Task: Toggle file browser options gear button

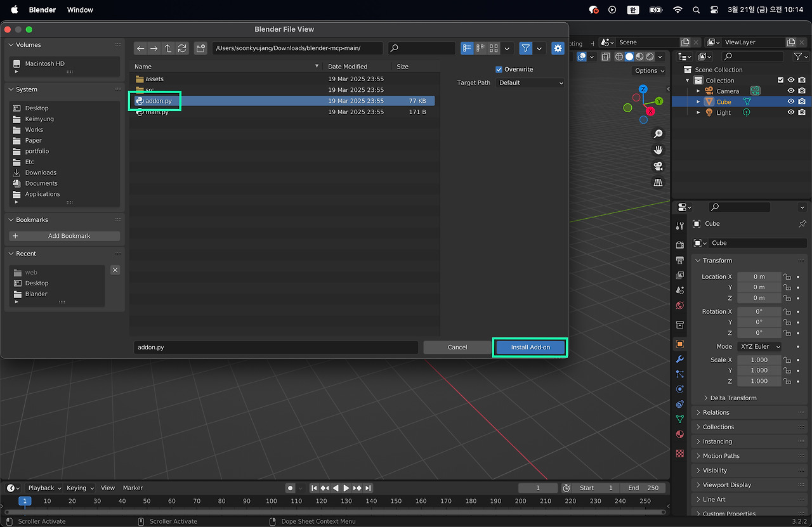Action: pyautogui.click(x=558, y=48)
